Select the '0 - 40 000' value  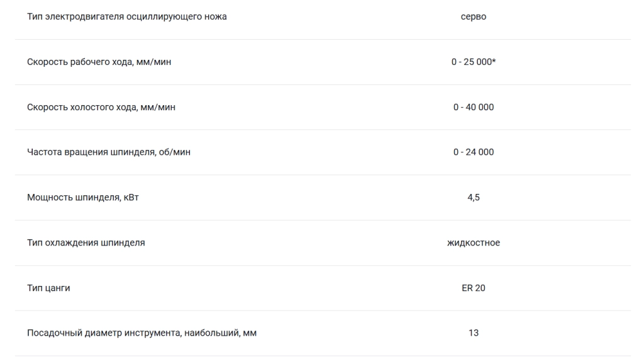[x=473, y=107]
